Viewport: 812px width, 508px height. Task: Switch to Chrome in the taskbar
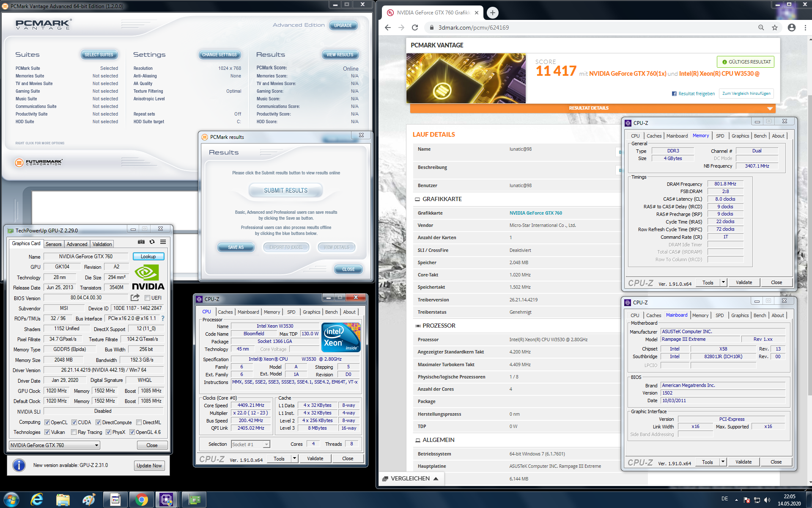click(142, 500)
